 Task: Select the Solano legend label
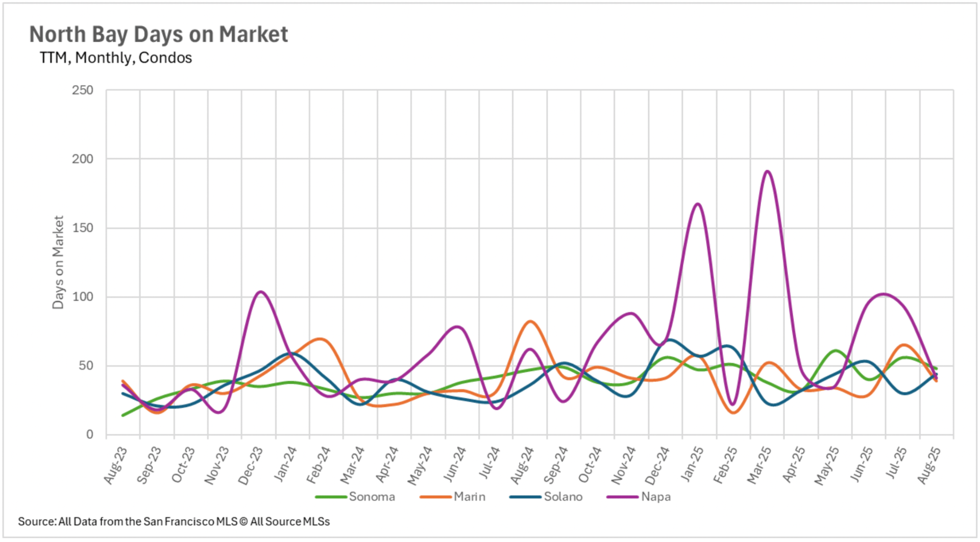click(562, 497)
